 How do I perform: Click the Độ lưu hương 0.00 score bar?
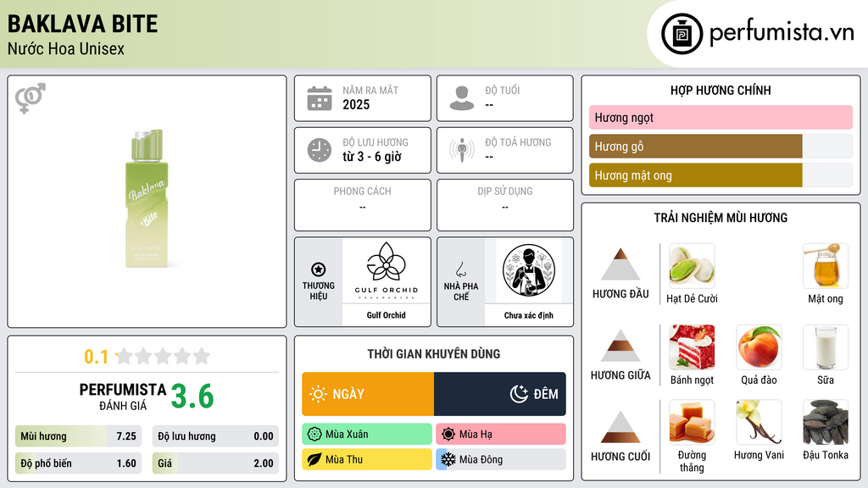[x=215, y=436]
